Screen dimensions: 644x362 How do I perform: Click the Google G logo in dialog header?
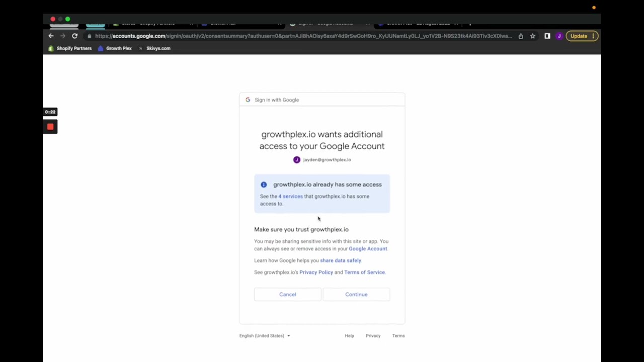[248, 100]
